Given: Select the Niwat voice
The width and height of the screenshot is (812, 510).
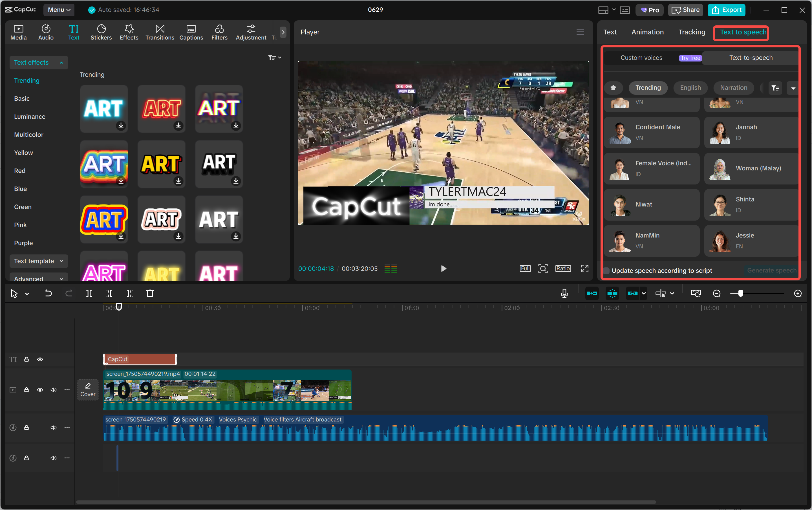Looking at the screenshot, I should [650, 205].
